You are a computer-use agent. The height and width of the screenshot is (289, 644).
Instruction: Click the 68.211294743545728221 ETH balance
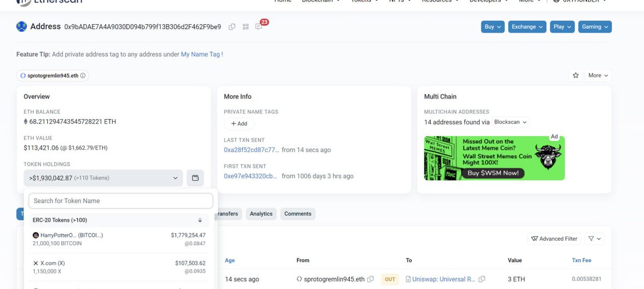(x=73, y=122)
